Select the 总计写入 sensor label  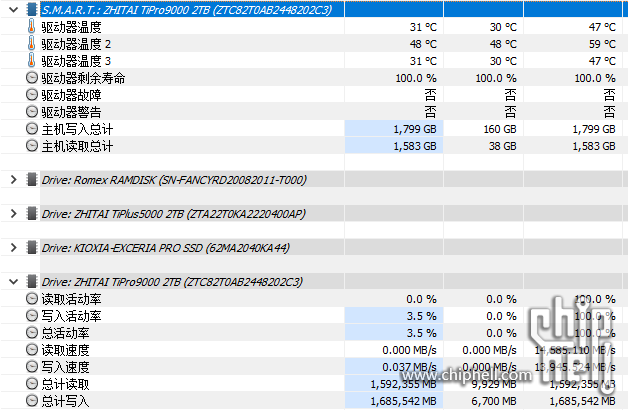65,401
